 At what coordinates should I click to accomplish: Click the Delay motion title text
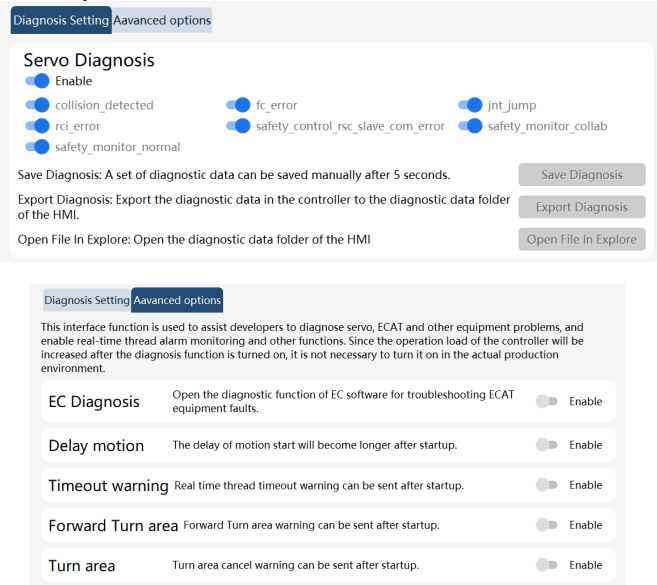(x=96, y=445)
